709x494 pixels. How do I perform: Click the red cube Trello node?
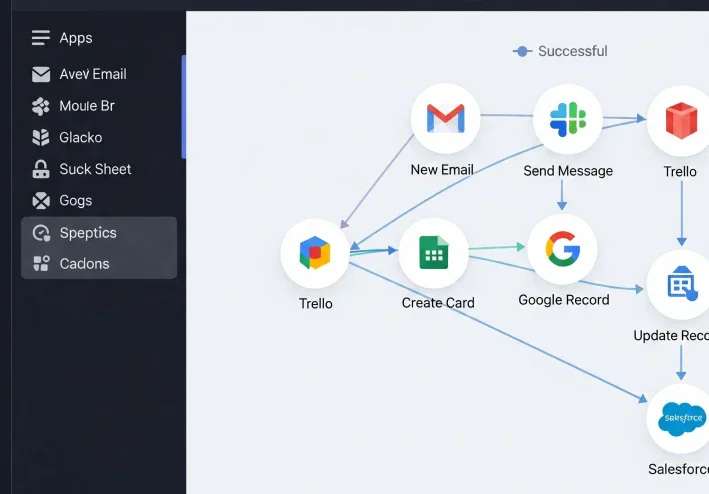[x=681, y=121]
